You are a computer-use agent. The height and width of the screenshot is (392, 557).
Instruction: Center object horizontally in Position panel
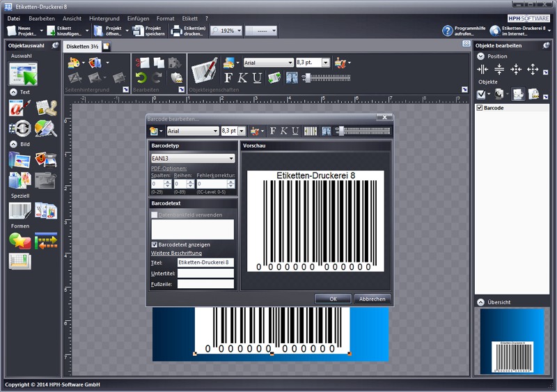[483, 70]
